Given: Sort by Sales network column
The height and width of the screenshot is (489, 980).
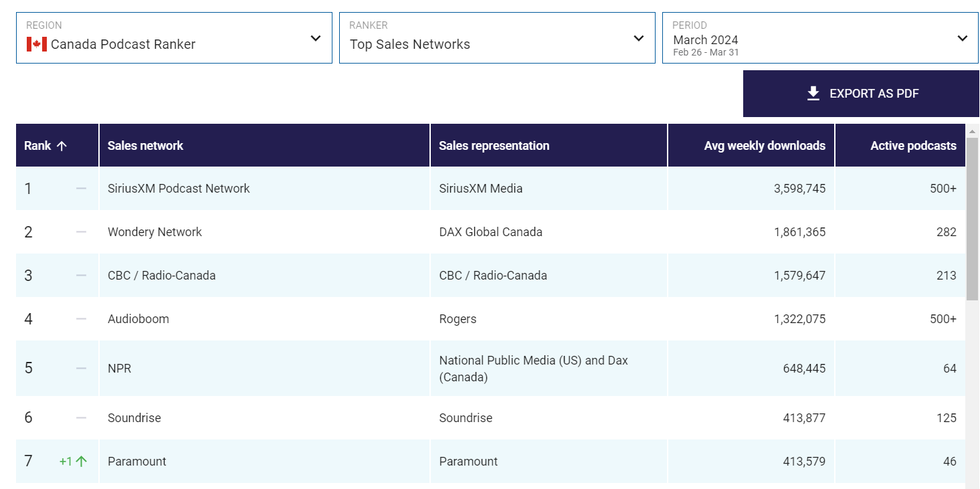Looking at the screenshot, I should click(264, 145).
